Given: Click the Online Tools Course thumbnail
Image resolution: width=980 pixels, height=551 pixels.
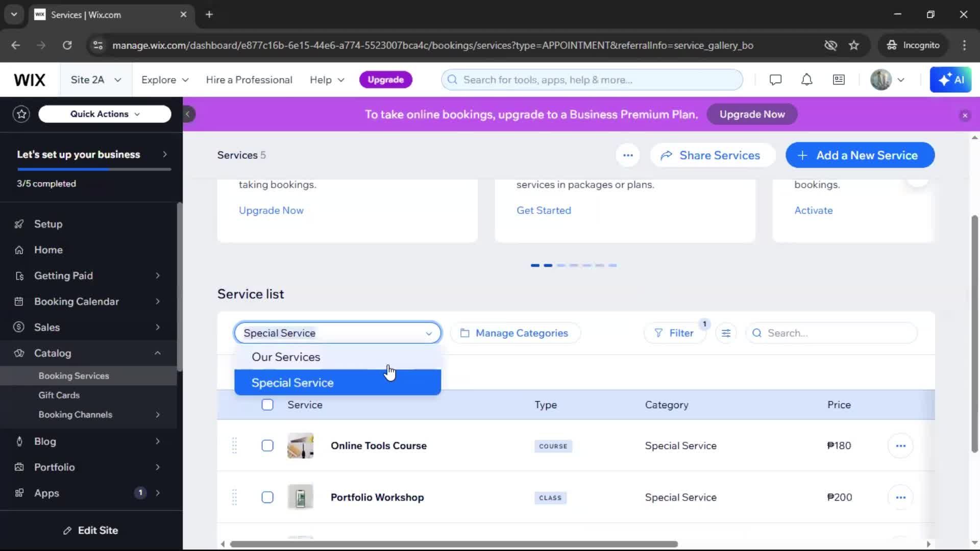Looking at the screenshot, I should coord(301,446).
